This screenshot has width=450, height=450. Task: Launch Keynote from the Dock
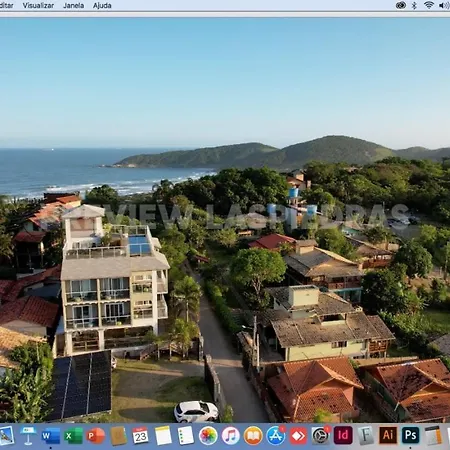coord(28,435)
